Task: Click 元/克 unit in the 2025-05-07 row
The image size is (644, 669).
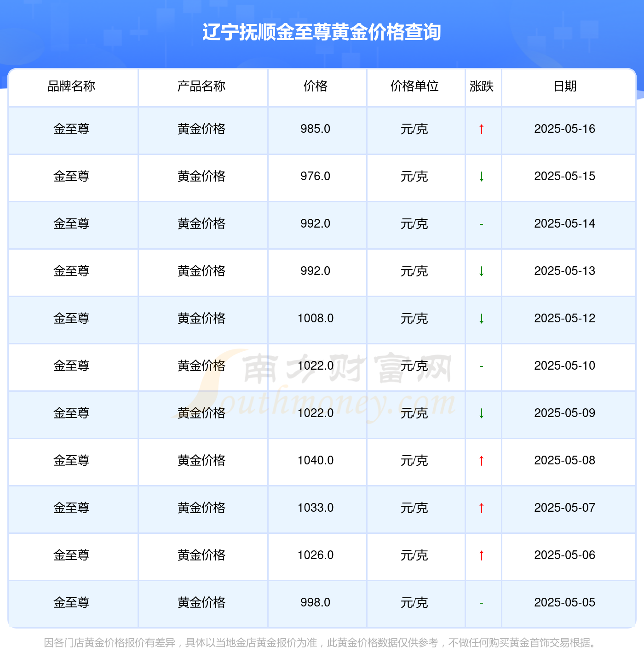Action: pos(414,508)
